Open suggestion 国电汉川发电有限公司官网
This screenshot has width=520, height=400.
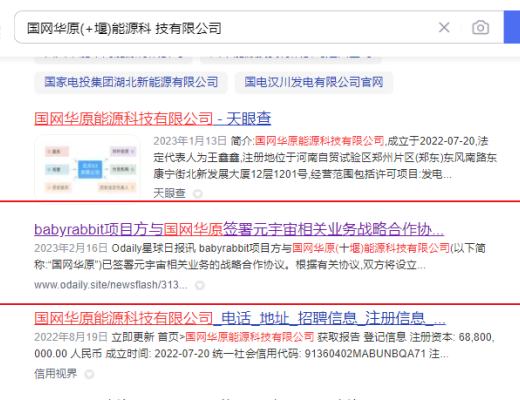(314, 82)
